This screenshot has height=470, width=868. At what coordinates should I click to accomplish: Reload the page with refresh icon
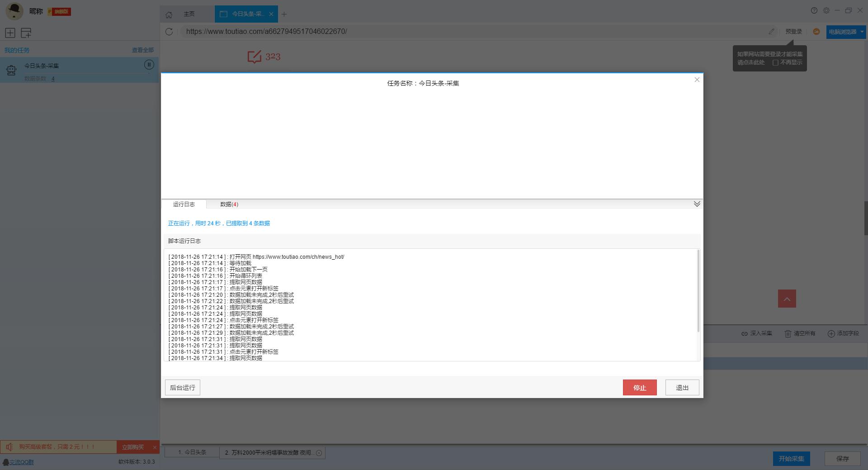(169, 31)
